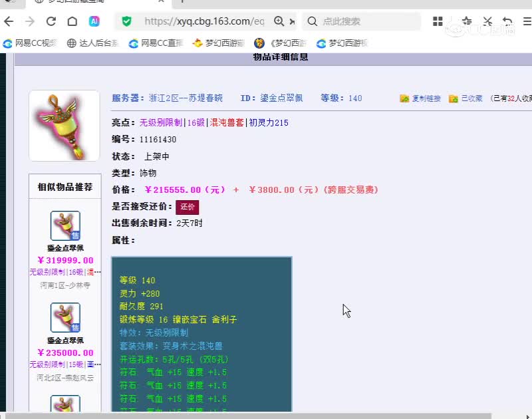Image resolution: width=532 pixels, height=419 pixels.
Task: Click the 无级别限制 highlight tag
Action: [x=161, y=122]
